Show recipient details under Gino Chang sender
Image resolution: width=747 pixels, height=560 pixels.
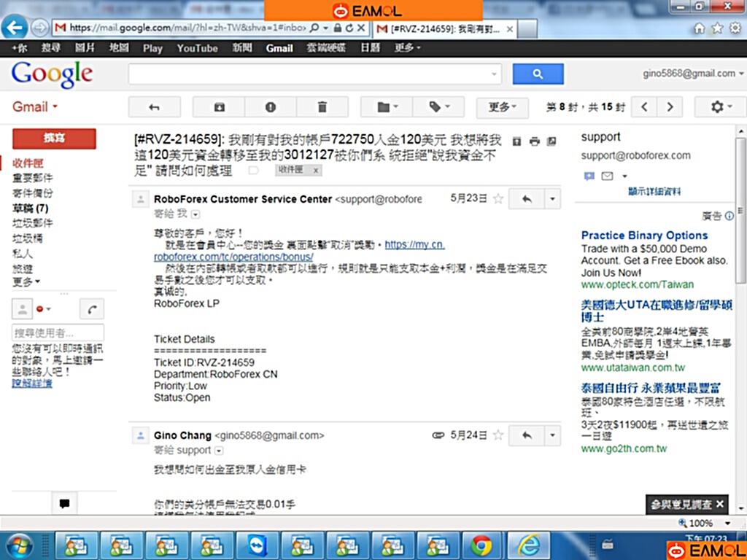[219, 451]
